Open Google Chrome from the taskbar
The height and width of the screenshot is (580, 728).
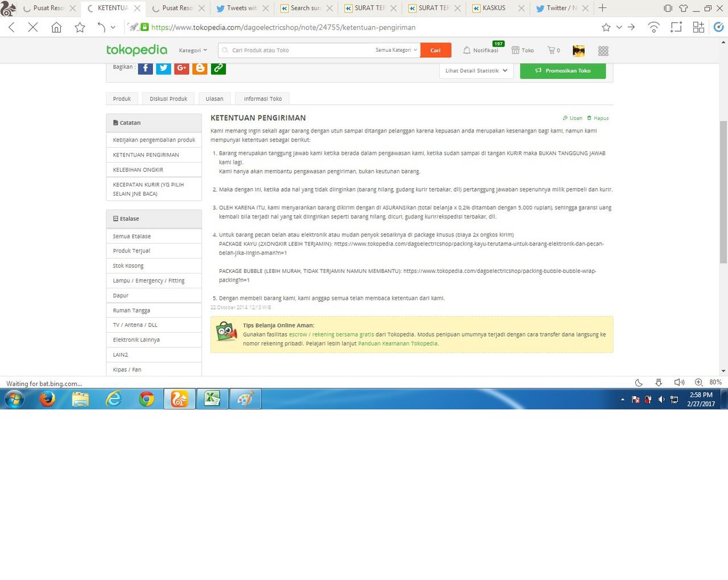(147, 399)
